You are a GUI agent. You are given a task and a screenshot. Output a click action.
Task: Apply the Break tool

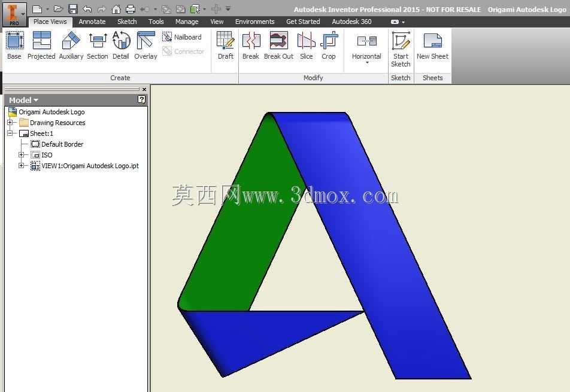click(251, 45)
